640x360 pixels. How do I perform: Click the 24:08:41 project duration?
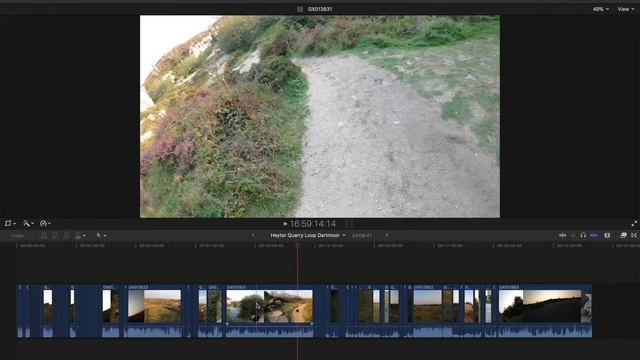point(362,236)
